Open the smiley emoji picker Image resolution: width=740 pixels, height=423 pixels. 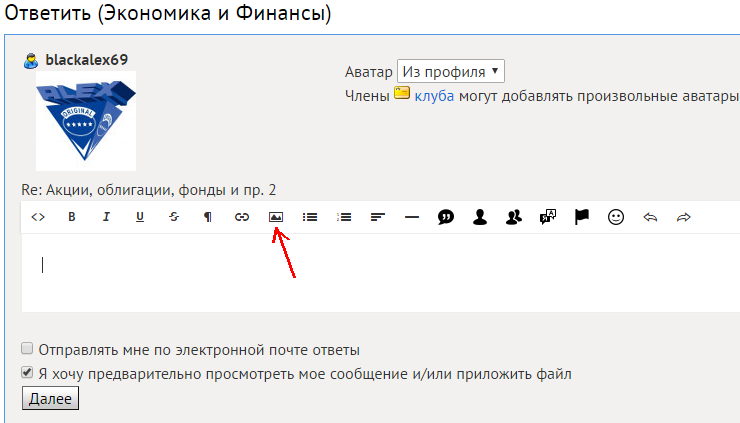[616, 217]
